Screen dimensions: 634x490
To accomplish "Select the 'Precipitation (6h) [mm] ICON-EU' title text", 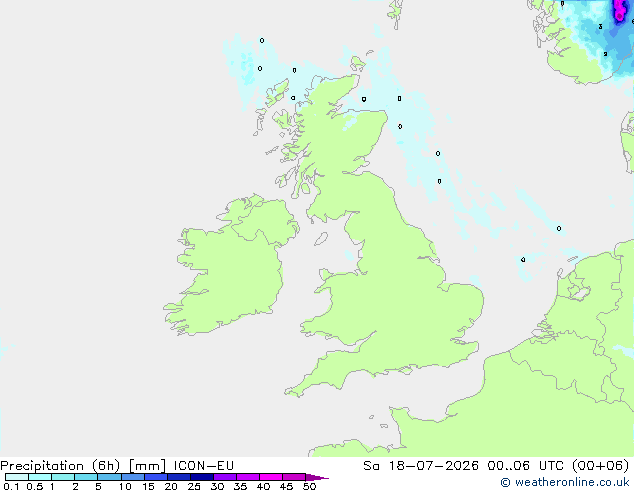I will (x=117, y=466).
